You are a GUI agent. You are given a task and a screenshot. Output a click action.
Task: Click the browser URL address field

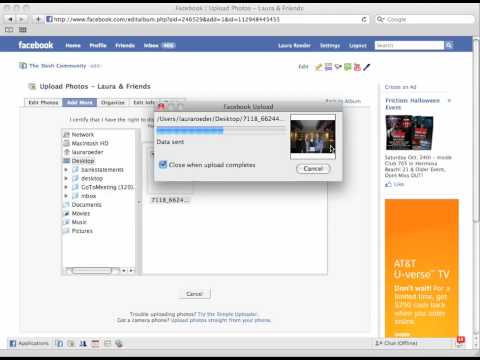[x=203, y=19]
